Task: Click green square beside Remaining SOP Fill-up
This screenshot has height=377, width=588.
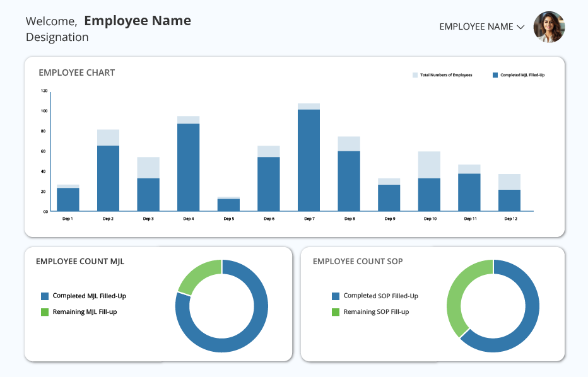Action: 336,312
